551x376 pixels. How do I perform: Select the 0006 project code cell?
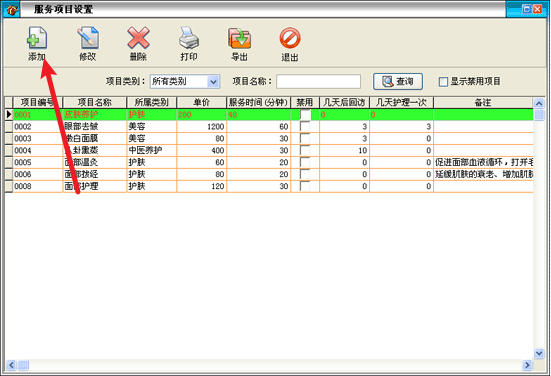(38, 174)
